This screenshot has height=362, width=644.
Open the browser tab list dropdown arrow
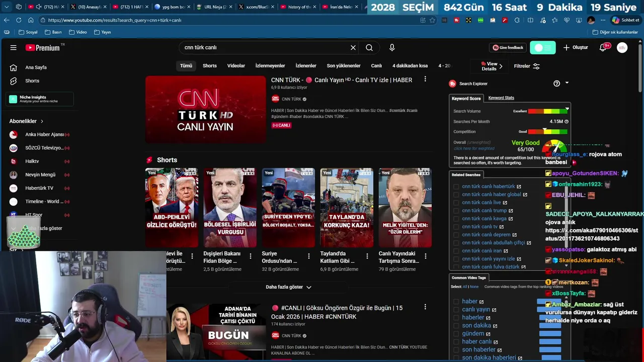click(7, 7)
